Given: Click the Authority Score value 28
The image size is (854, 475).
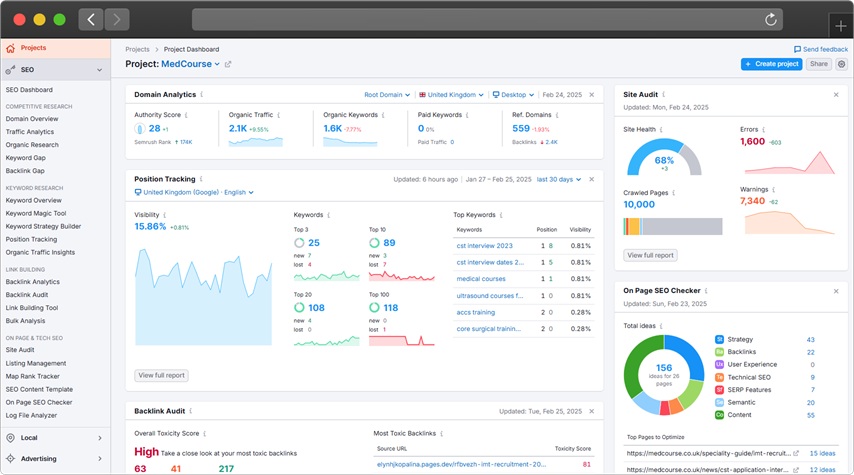Looking at the screenshot, I should pyautogui.click(x=155, y=129).
